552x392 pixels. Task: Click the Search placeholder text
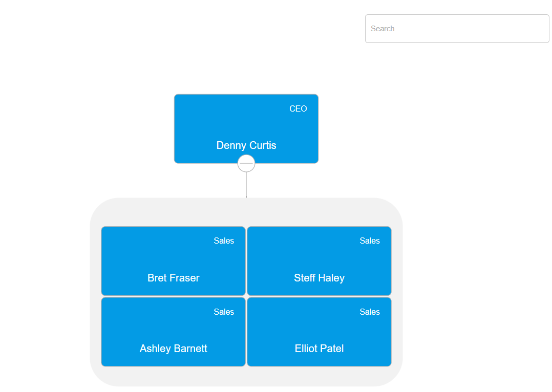383,29
